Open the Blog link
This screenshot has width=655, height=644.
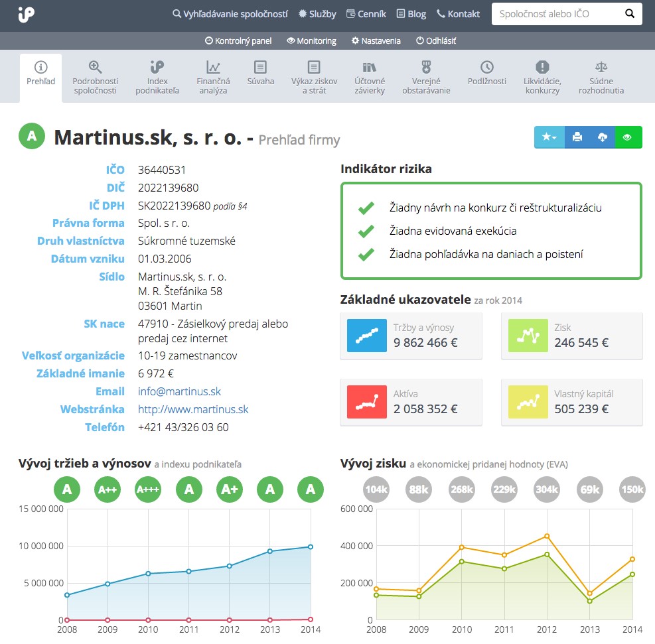click(411, 14)
